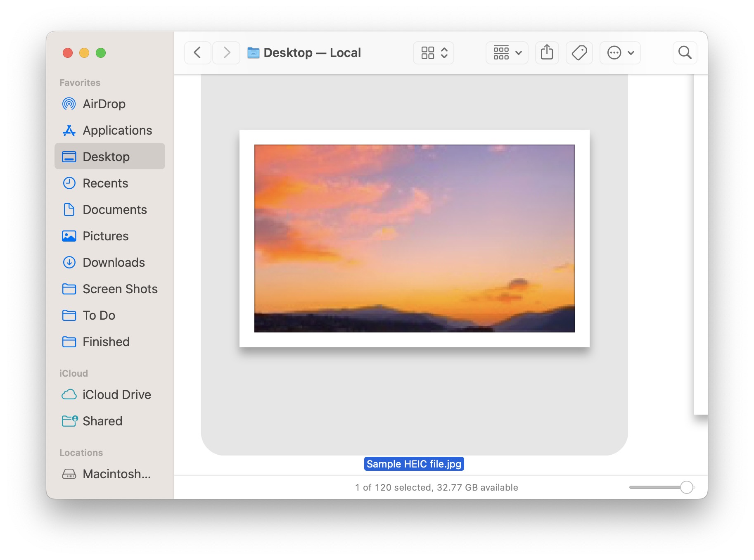Image resolution: width=754 pixels, height=560 pixels.
Task: Select Pictures in the sidebar
Action: [x=105, y=236]
